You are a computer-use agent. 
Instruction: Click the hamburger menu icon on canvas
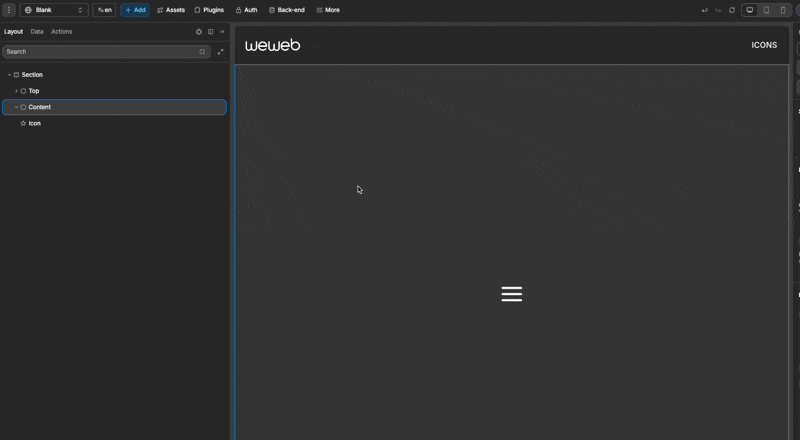512,294
